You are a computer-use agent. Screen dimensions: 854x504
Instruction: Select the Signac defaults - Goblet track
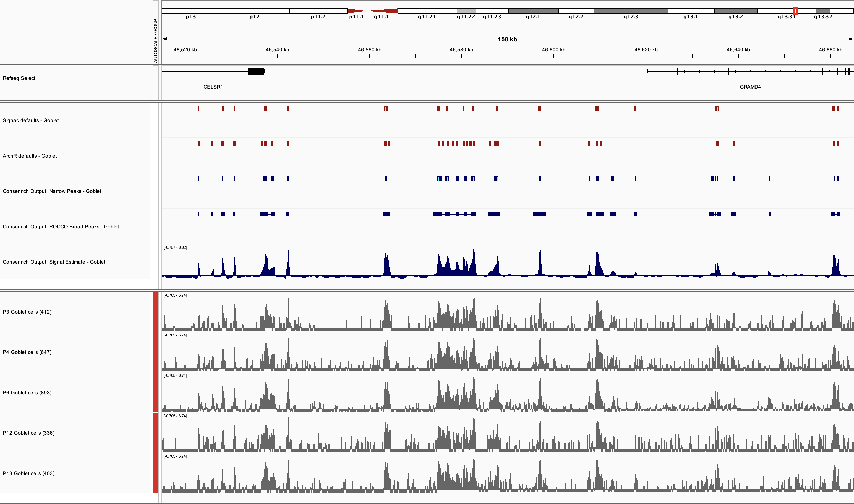pos(31,121)
